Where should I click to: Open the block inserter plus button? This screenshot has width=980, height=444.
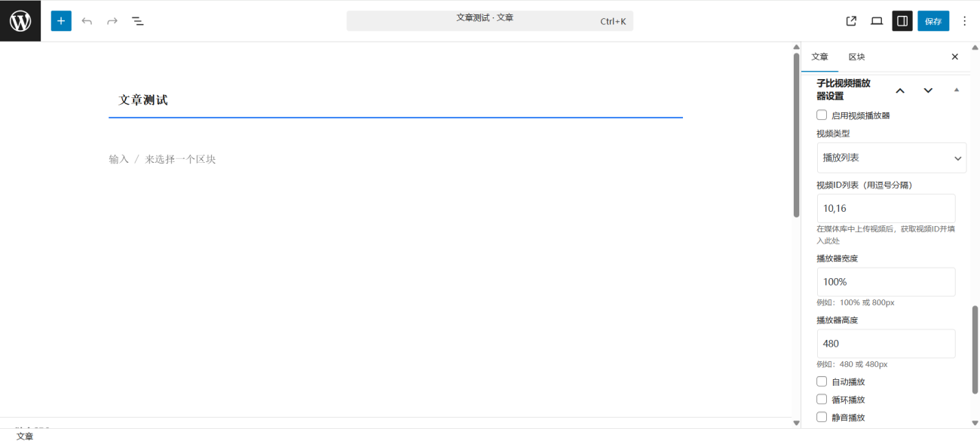tap(61, 21)
